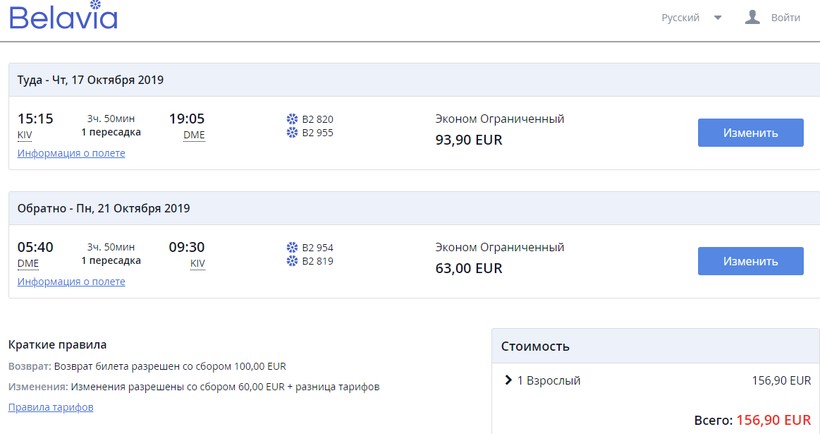Click the KIV arrival code on return flight
The image size is (820, 434).
coord(198,264)
